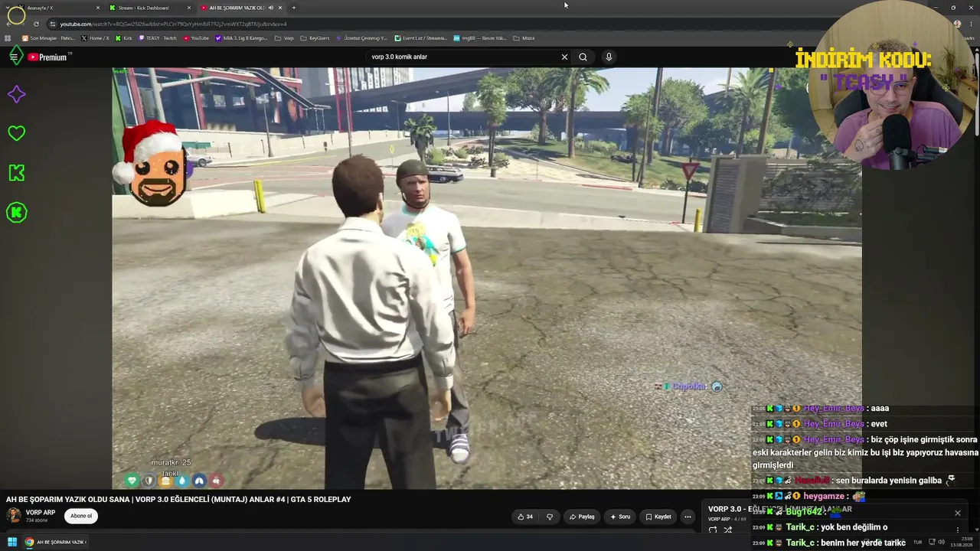This screenshot has width=980, height=551.
Task: Reload the current page
Action: point(36,24)
